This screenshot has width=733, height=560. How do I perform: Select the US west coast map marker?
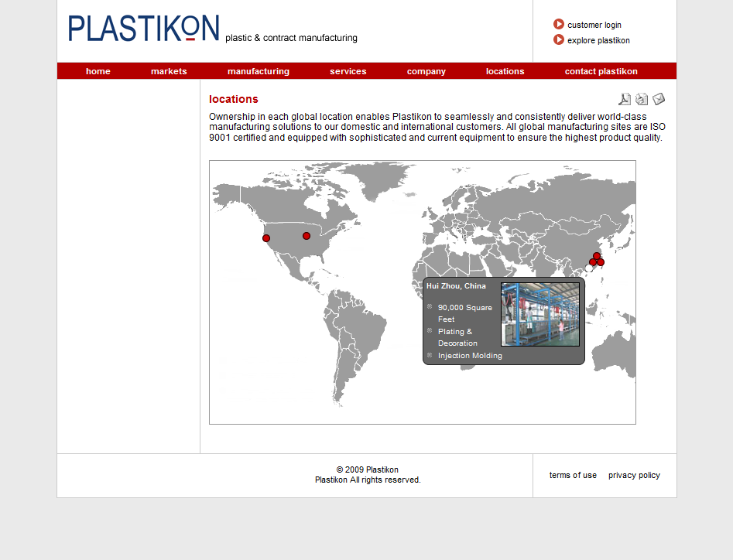point(266,238)
